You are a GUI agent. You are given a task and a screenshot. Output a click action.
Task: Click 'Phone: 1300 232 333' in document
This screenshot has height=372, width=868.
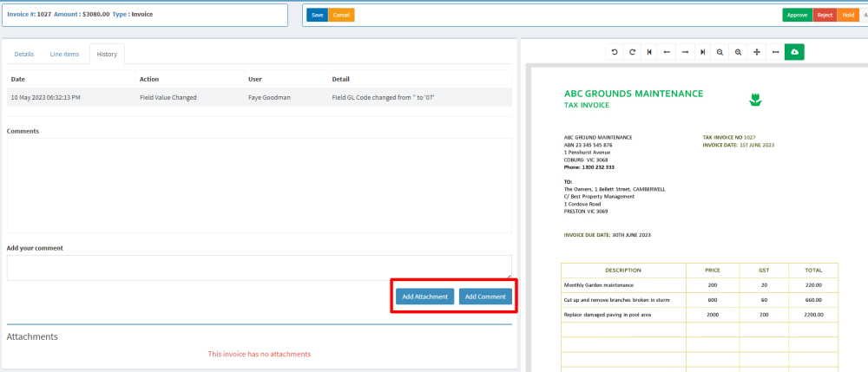click(589, 166)
